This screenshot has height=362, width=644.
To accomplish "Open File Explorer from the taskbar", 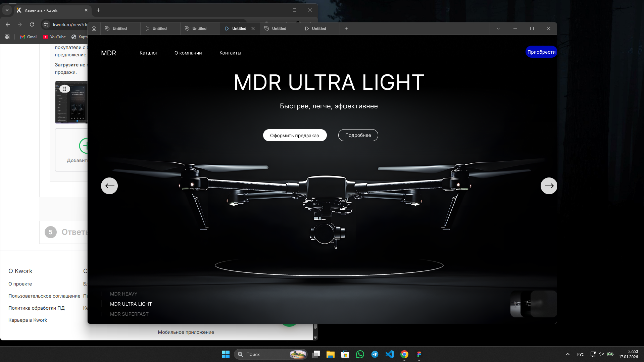I will tap(331, 354).
